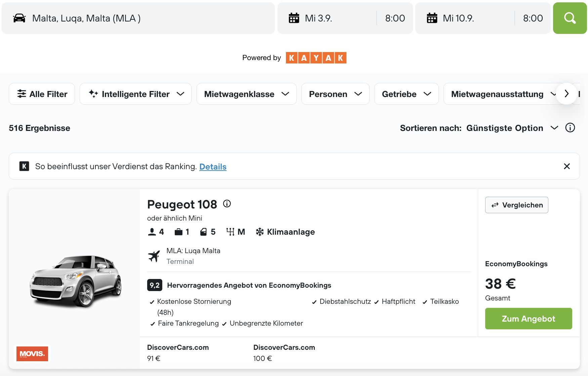Click info icon beside Peugeot 108
Viewport: 588px width, 376px height.
click(x=227, y=204)
